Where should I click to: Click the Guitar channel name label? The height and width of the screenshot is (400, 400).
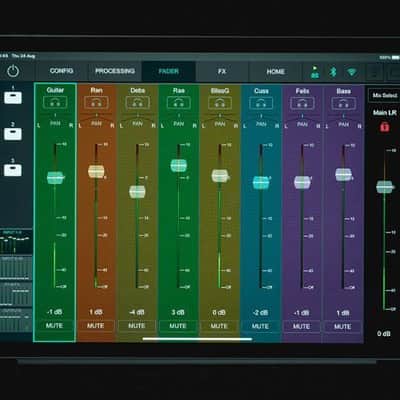55,90
